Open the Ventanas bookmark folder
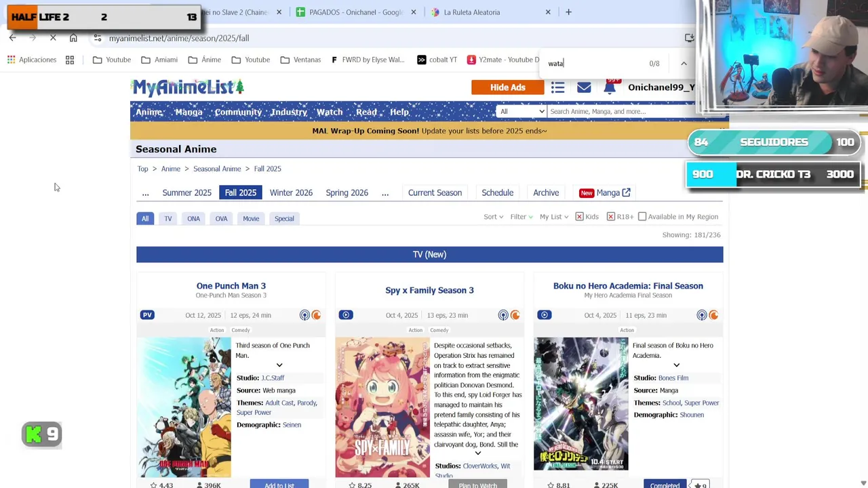 coord(300,60)
